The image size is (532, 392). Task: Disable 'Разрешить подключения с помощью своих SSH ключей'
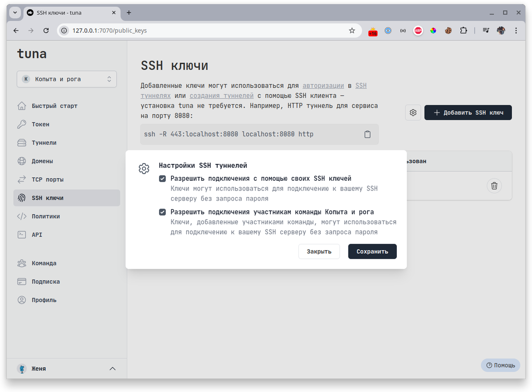[162, 178]
